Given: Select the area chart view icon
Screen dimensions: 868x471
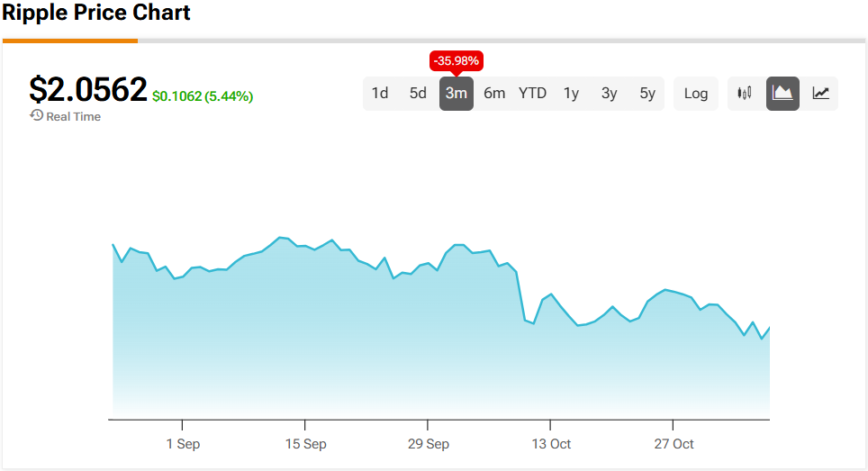Looking at the screenshot, I should [782, 94].
